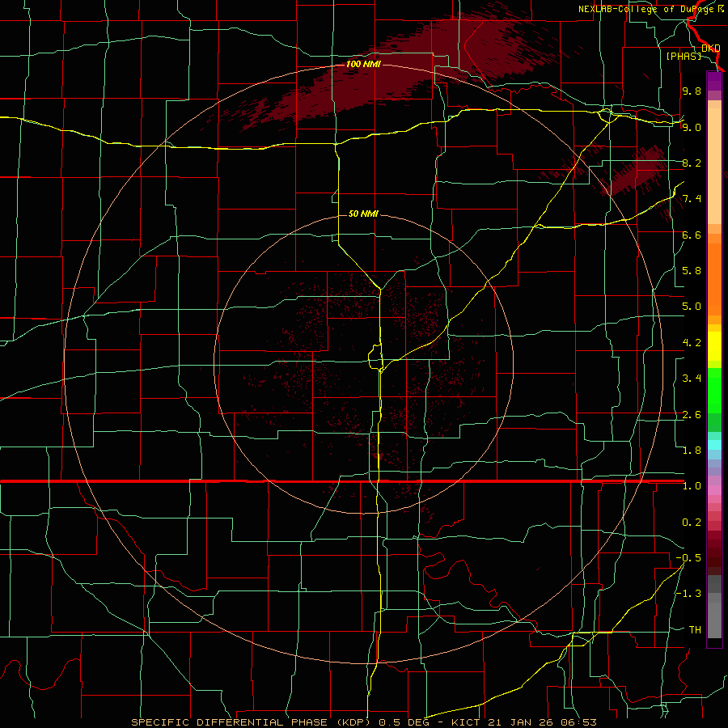Pick the cyan band of the color scale
This screenshot has width=728, height=728.
714,445
